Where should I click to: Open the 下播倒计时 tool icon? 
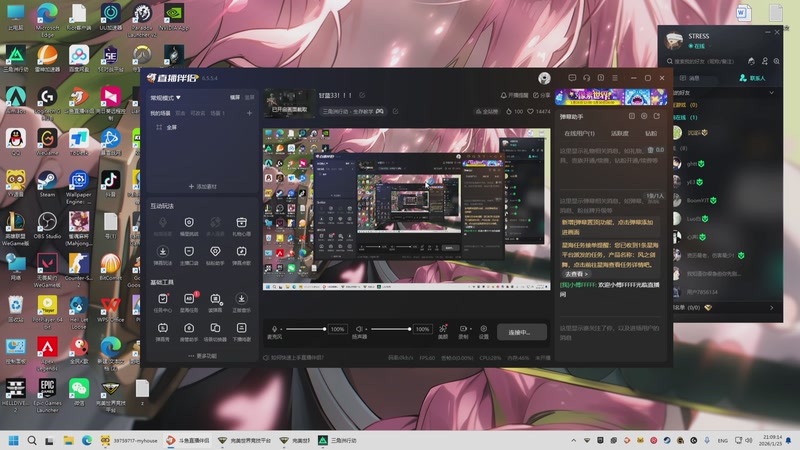pos(241,331)
